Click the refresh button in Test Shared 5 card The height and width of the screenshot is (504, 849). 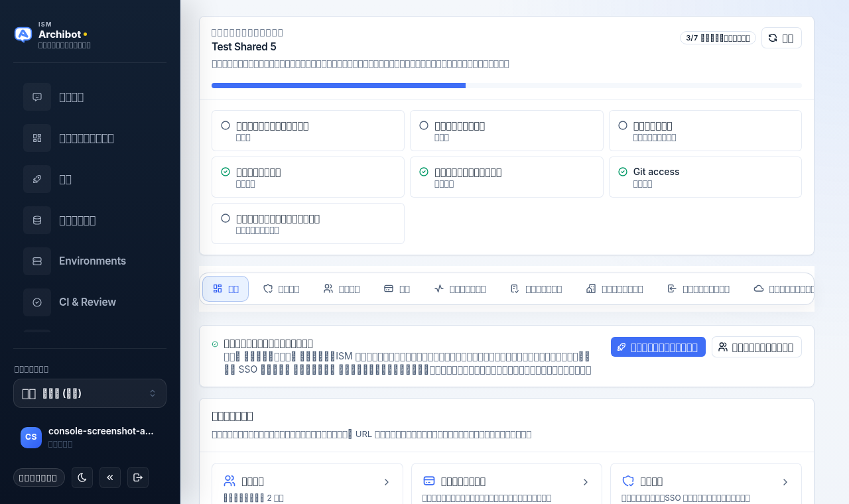(781, 38)
